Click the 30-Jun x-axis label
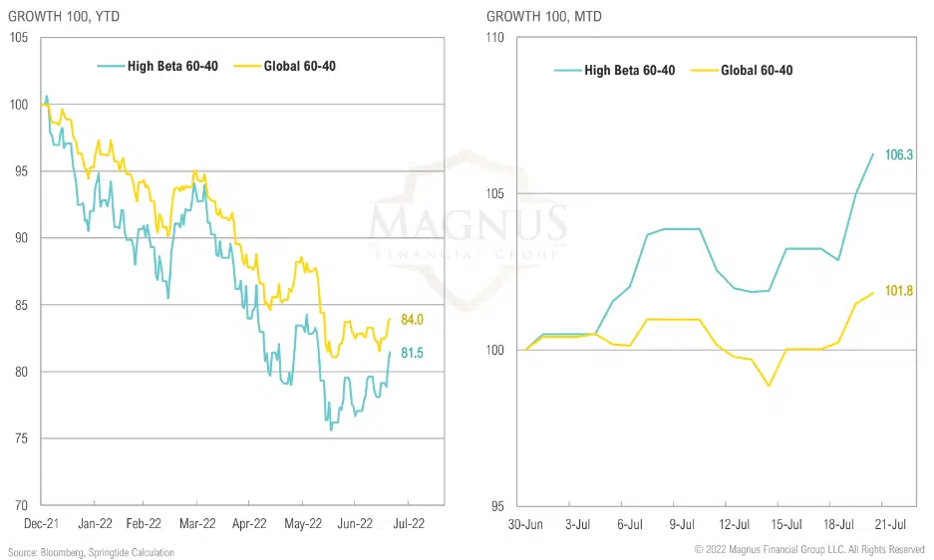Screen dimensions: 934x560 tap(525, 522)
